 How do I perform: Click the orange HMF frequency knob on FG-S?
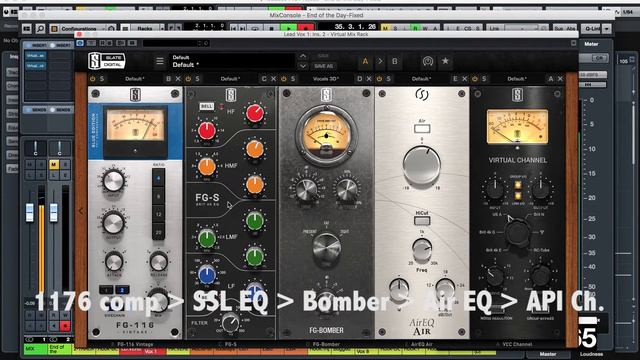pyautogui.click(x=207, y=167)
